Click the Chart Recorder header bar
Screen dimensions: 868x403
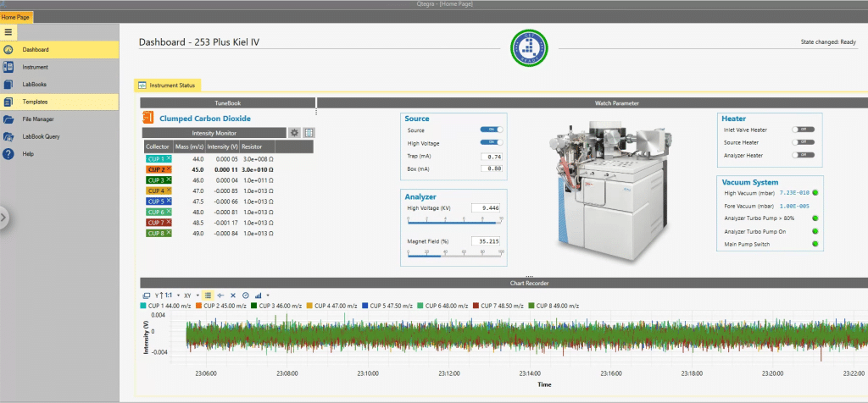click(x=529, y=283)
